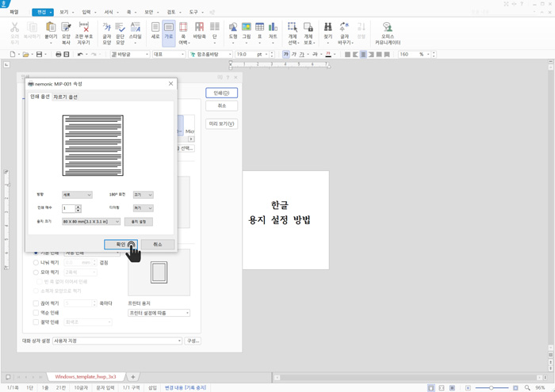
Task: Click the 개체 선택 object select icon
Action: [x=293, y=27]
